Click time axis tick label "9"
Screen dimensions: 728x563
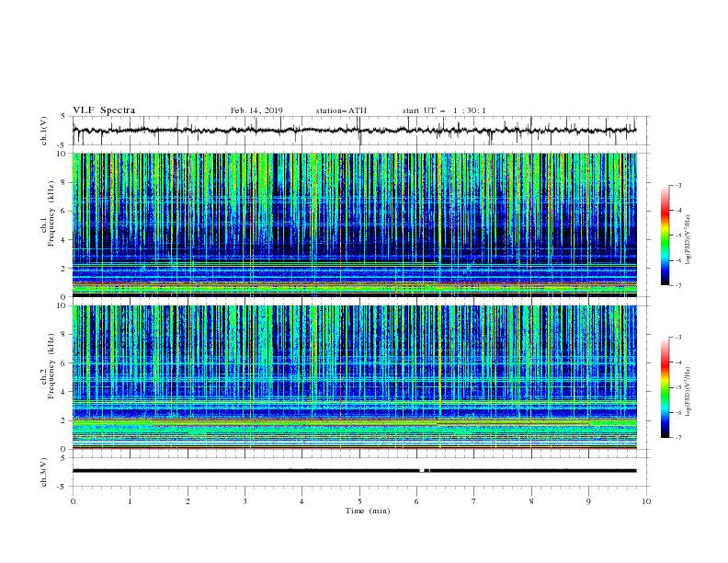pyautogui.click(x=588, y=501)
